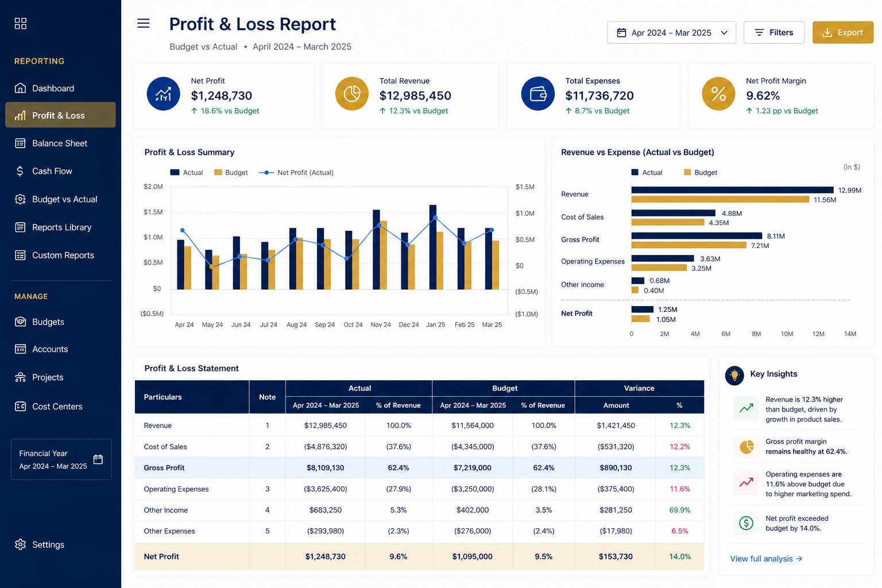Open the Apr 2024 – Mar 2025 date dropdown

pyautogui.click(x=672, y=33)
